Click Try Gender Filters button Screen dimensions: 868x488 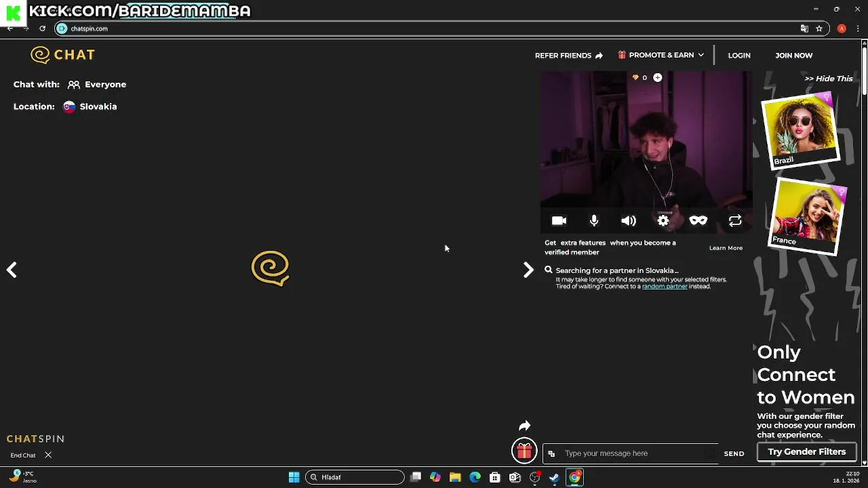(x=806, y=452)
